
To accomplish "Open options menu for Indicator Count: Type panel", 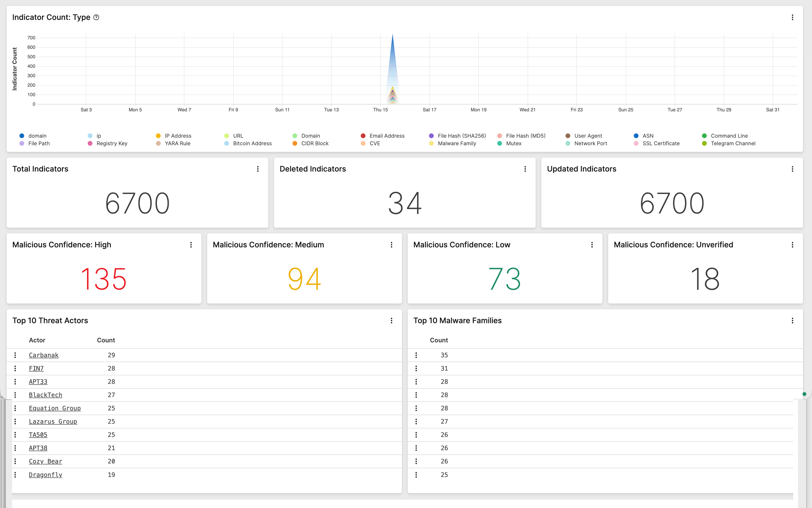I will point(792,17).
